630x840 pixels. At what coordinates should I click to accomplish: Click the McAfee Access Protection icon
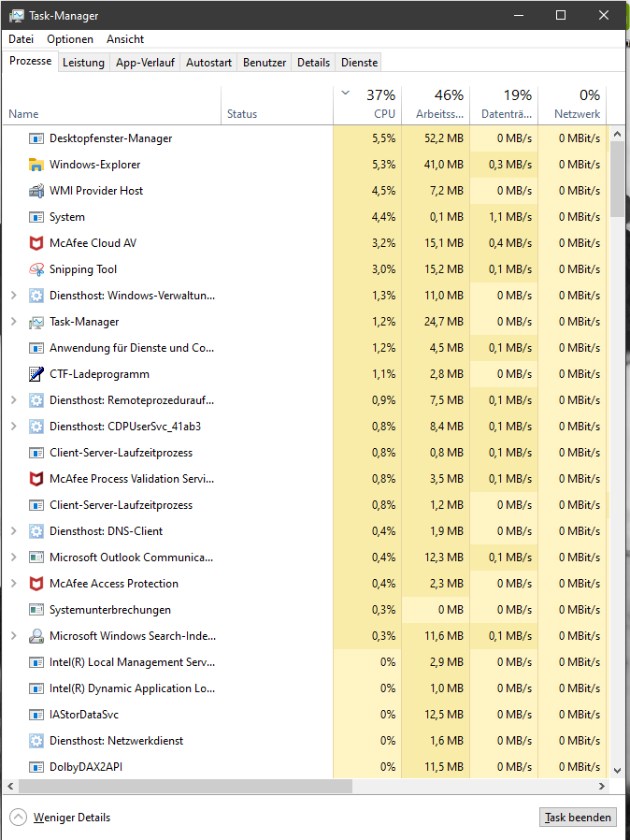point(36,584)
